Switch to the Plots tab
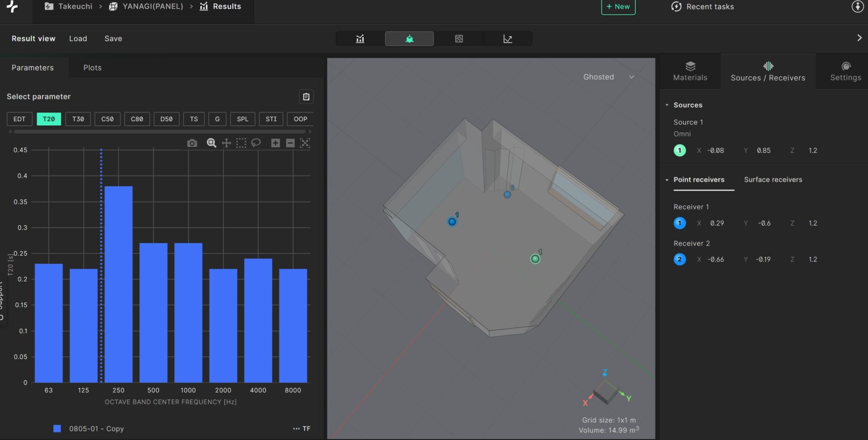The image size is (868, 440). (92, 68)
